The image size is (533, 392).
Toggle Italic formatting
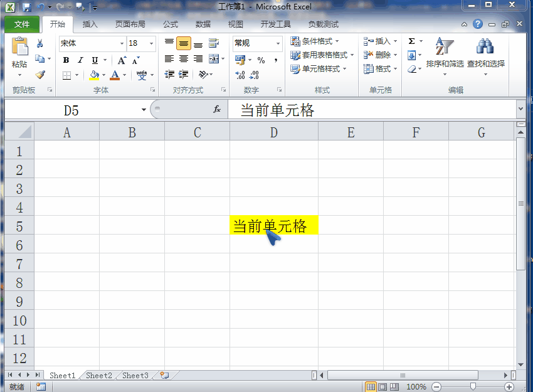[x=80, y=60]
